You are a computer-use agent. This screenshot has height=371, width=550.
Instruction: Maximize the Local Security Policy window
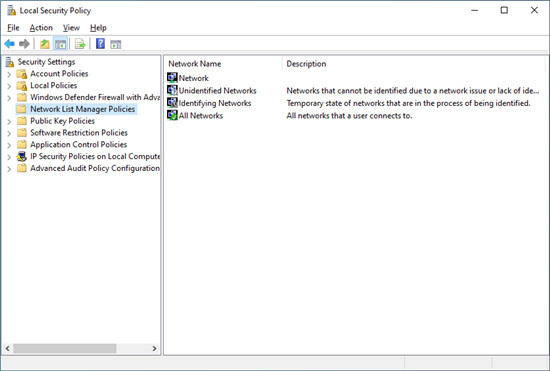point(504,11)
